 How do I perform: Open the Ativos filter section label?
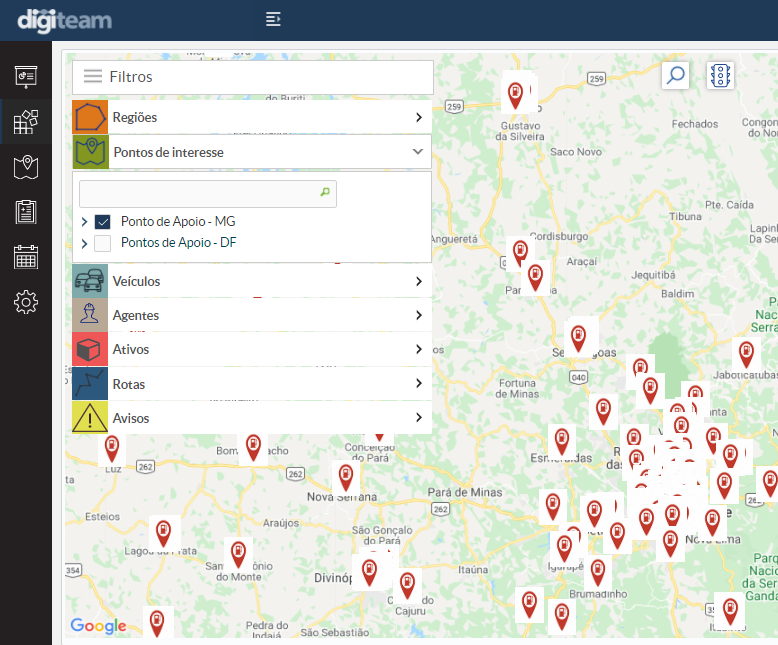coord(130,349)
